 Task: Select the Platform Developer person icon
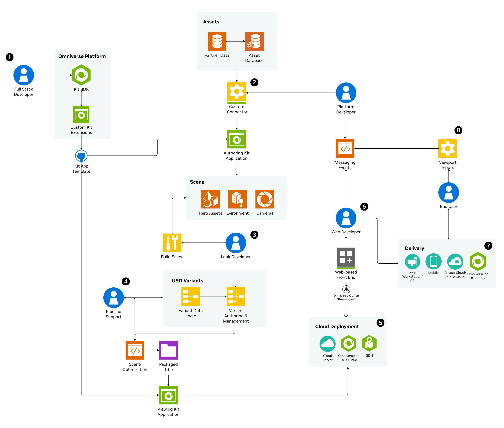(x=346, y=93)
